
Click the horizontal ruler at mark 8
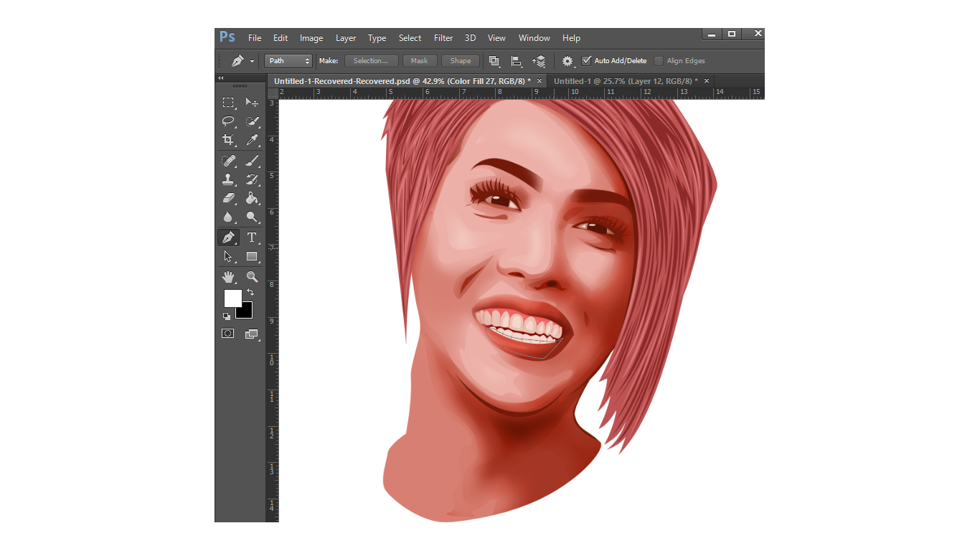(x=499, y=93)
